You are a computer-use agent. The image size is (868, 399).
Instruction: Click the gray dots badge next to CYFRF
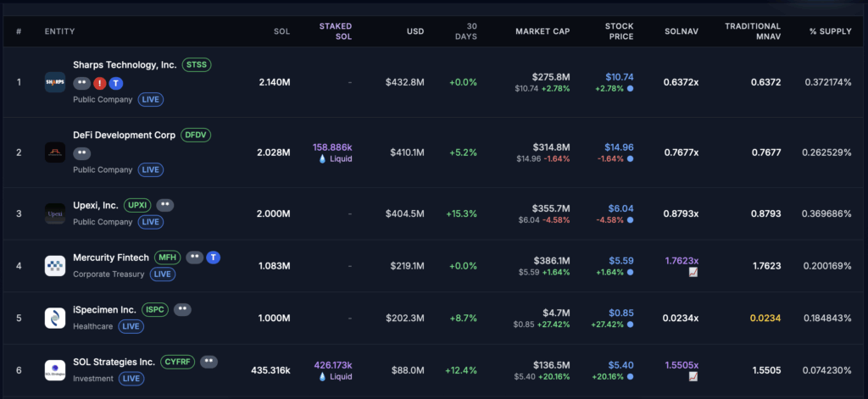[209, 362]
